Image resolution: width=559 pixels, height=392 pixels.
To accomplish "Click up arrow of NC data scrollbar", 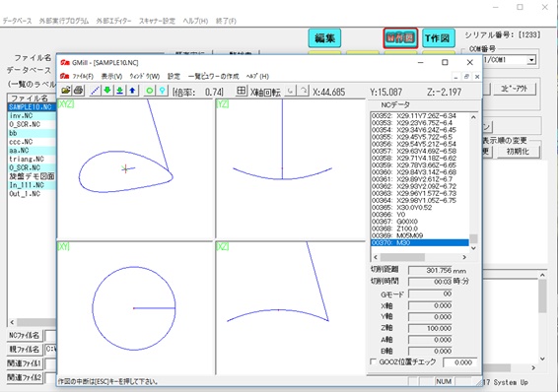I will 473,117.
